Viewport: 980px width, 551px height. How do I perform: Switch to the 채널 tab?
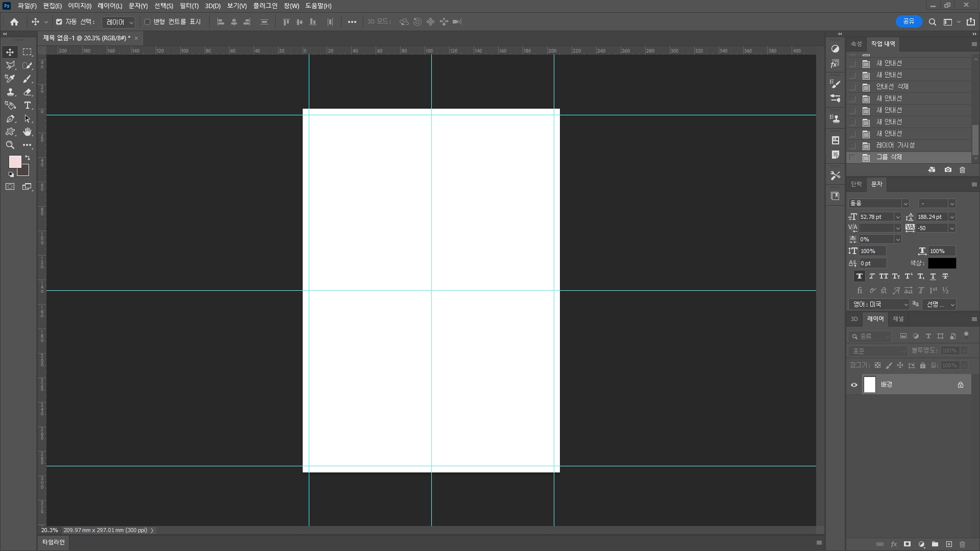[x=898, y=319]
